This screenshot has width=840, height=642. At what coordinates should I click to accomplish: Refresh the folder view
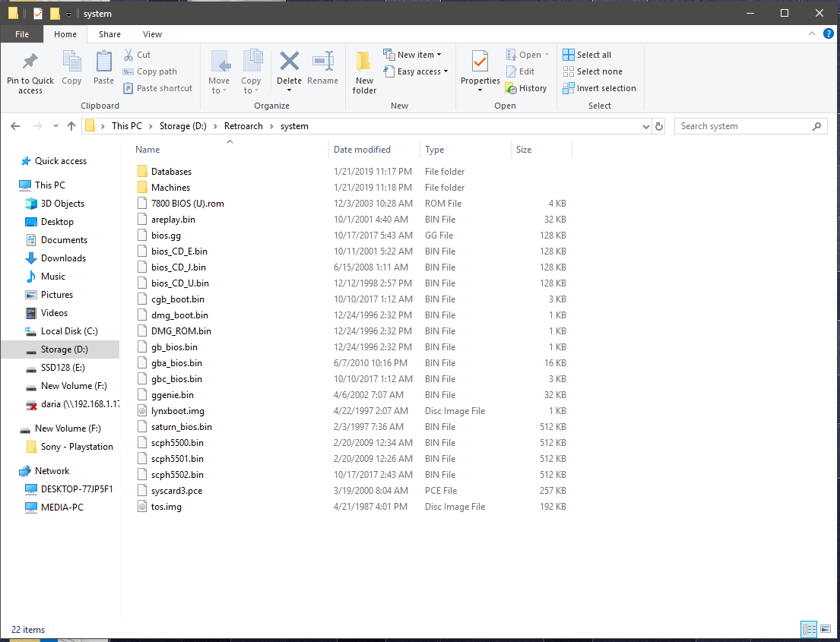pyautogui.click(x=659, y=127)
